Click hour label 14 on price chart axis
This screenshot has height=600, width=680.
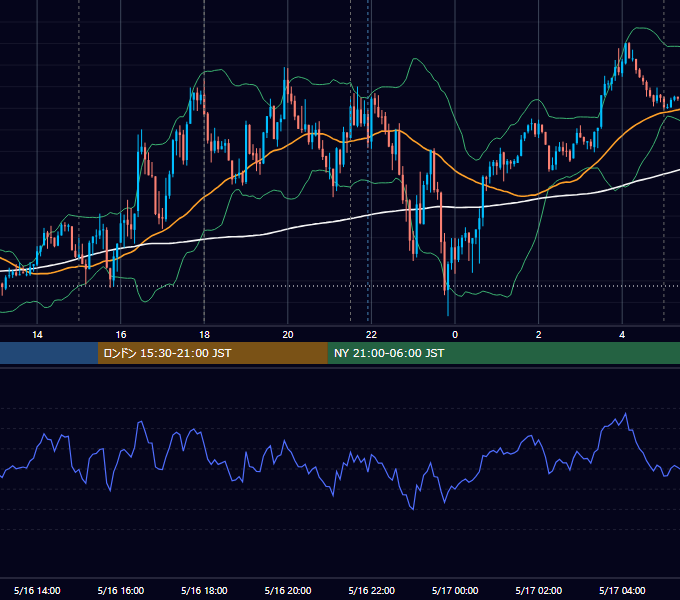[37, 335]
